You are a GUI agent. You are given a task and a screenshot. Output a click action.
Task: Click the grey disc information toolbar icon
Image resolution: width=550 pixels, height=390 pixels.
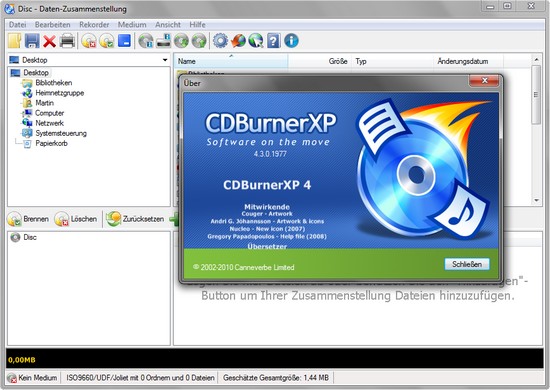pos(146,41)
